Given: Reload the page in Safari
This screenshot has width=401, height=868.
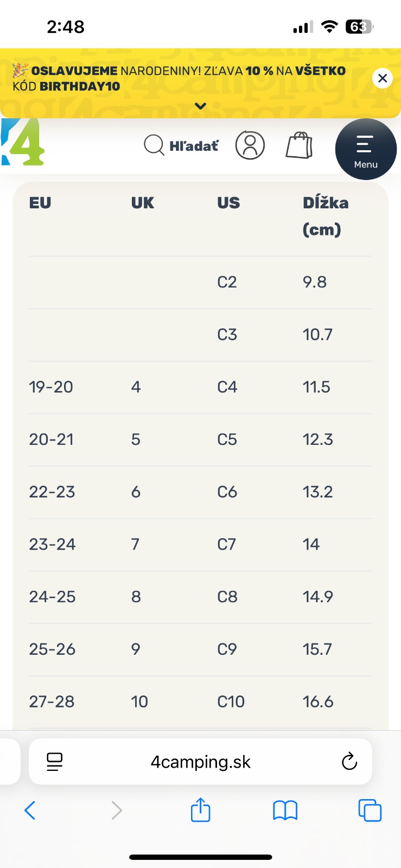Looking at the screenshot, I should pyautogui.click(x=349, y=762).
